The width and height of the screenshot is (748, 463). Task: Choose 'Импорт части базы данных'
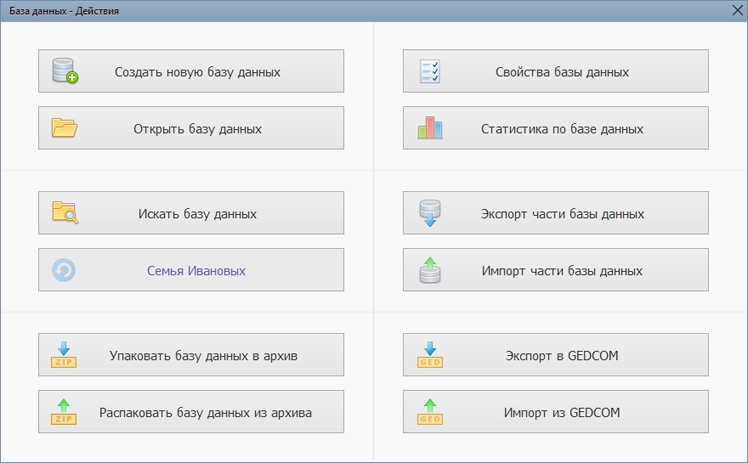556,270
